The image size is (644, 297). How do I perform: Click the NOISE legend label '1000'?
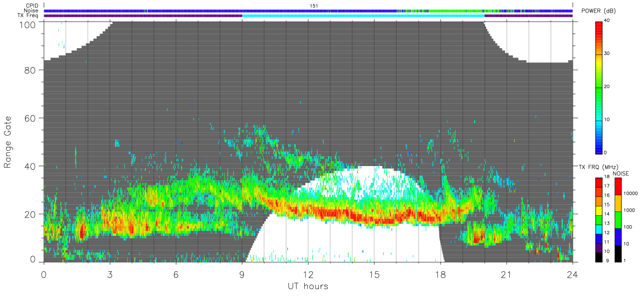click(629, 210)
